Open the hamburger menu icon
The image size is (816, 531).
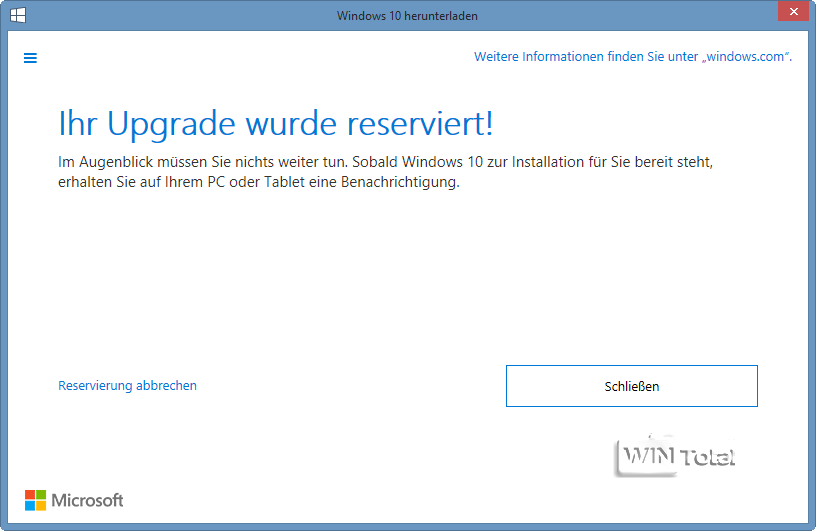pyautogui.click(x=30, y=58)
